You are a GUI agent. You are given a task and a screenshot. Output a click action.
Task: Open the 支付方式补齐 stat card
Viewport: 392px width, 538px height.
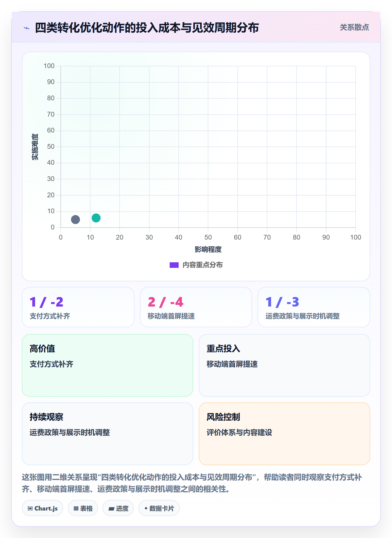(x=78, y=307)
